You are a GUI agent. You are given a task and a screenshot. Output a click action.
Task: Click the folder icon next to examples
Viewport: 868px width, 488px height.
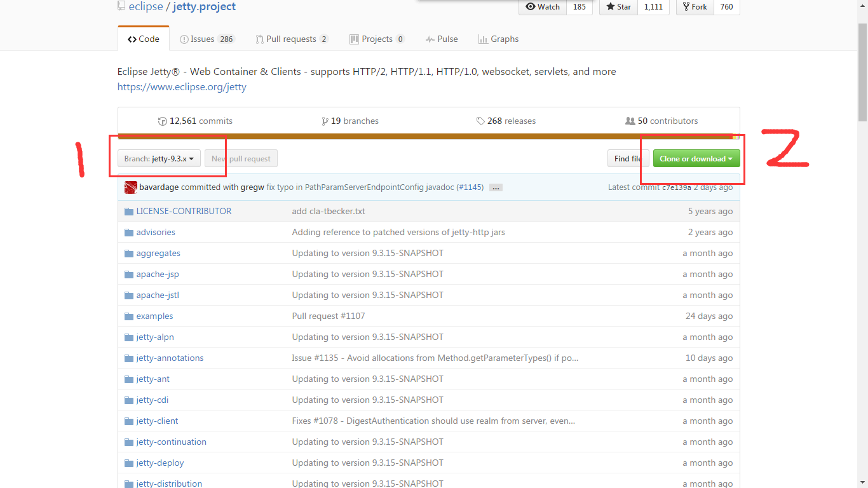coord(129,316)
